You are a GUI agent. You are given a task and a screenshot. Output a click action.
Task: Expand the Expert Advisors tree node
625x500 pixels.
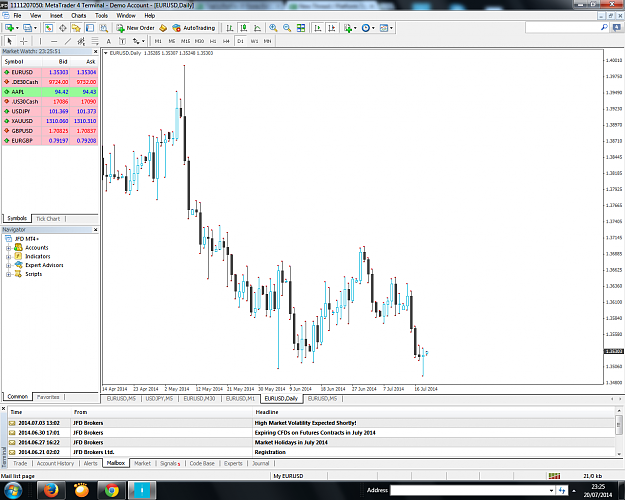pyautogui.click(x=8, y=266)
